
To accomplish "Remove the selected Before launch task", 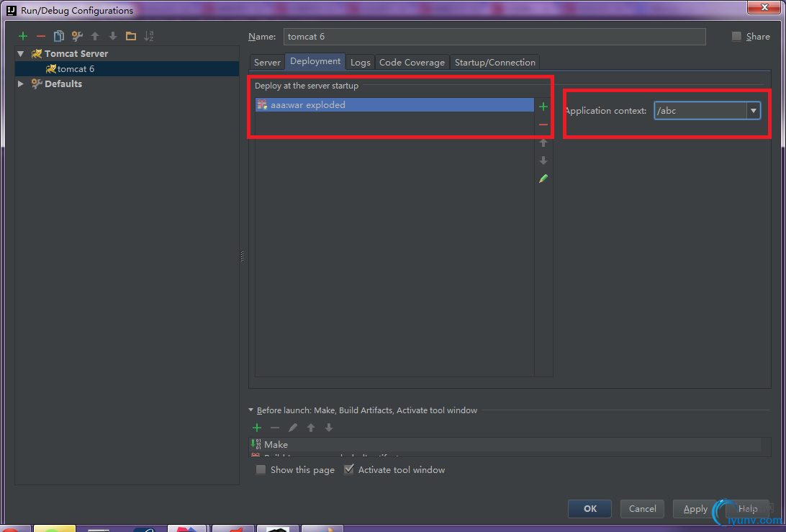I will (275, 428).
